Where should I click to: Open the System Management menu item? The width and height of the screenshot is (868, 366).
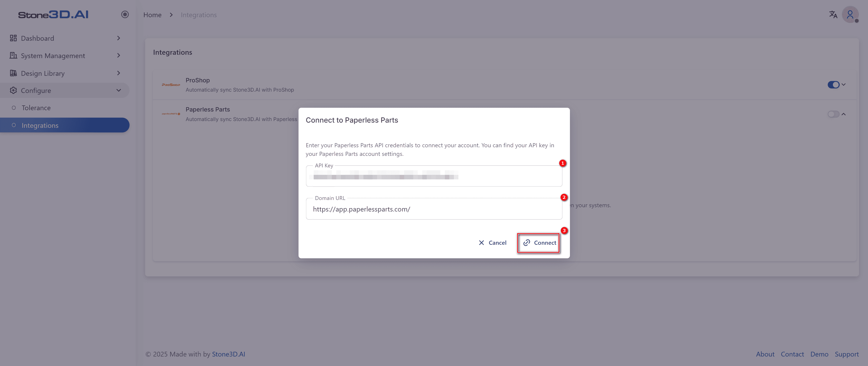point(65,55)
